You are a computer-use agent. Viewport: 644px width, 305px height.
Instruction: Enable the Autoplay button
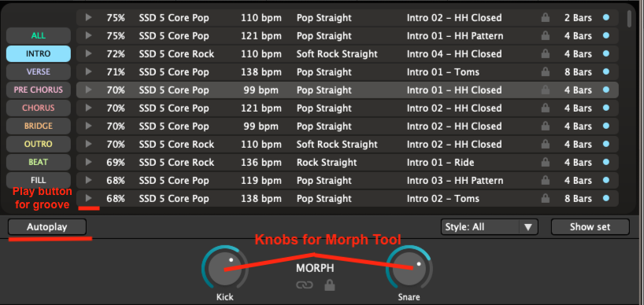click(x=46, y=226)
